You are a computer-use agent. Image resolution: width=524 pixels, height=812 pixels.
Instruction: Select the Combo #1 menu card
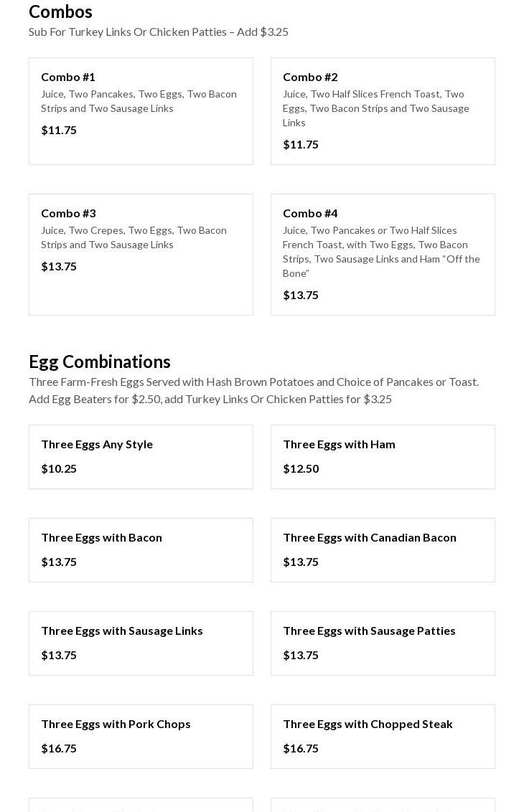141,111
